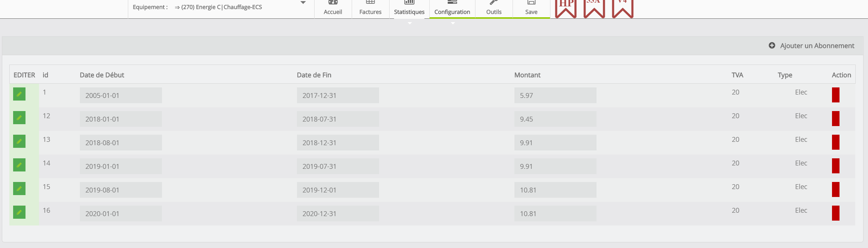868x248 pixels.
Task: Expand the Statistiques submenu
Action: tap(409, 9)
